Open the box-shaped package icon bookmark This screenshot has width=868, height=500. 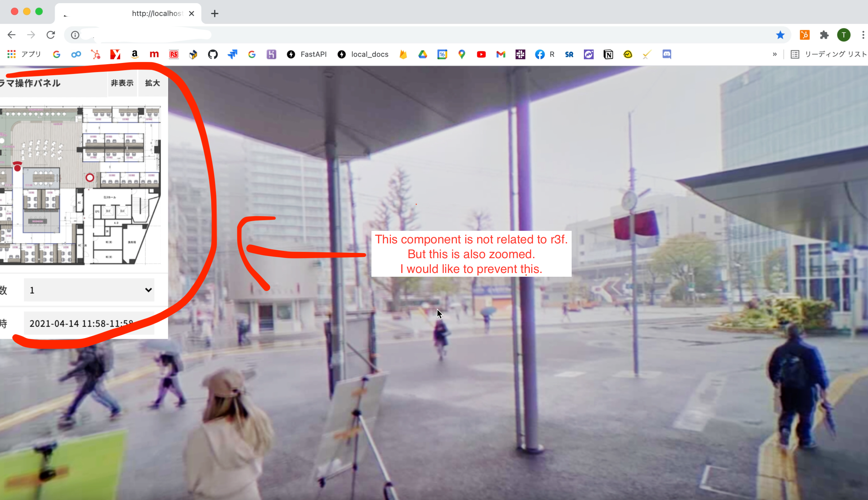(x=193, y=54)
